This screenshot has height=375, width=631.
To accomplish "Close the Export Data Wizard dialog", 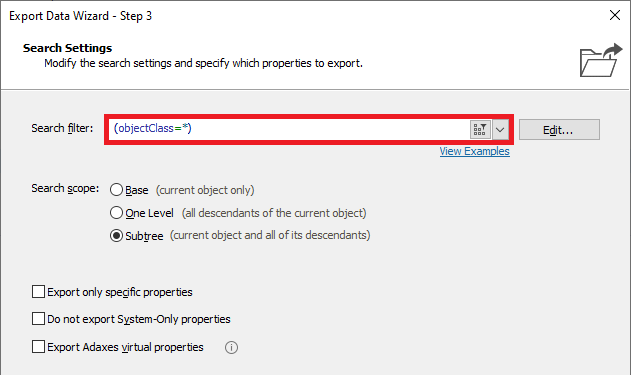I will pos(615,15).
